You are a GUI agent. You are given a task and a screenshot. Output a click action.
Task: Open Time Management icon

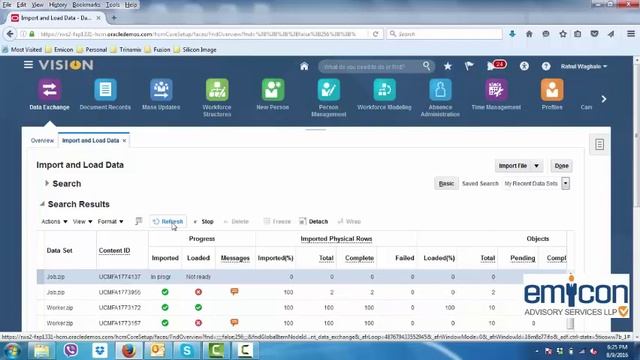(x=496, y=89)
